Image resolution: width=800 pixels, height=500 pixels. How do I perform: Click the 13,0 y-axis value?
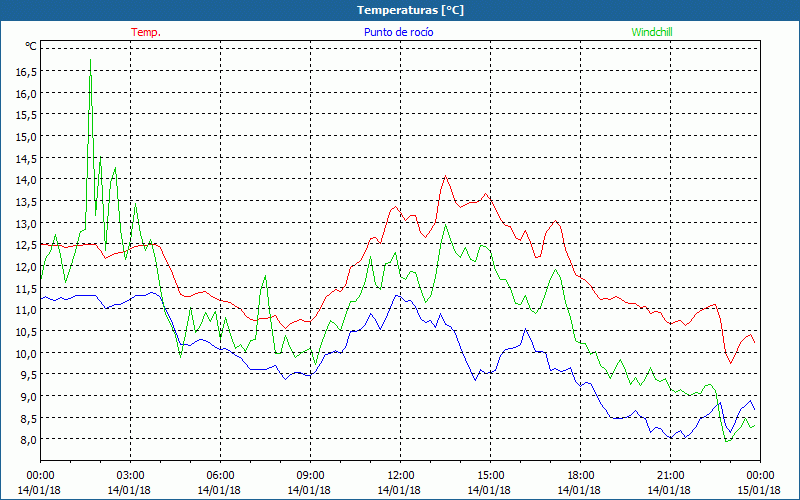pyautogui.click(x=27, y=223)
